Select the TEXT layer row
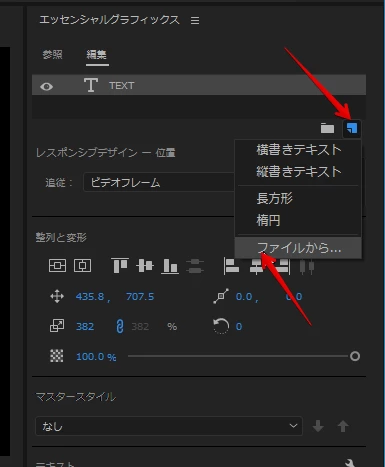The image size is (385, 467). pos(199,85)
